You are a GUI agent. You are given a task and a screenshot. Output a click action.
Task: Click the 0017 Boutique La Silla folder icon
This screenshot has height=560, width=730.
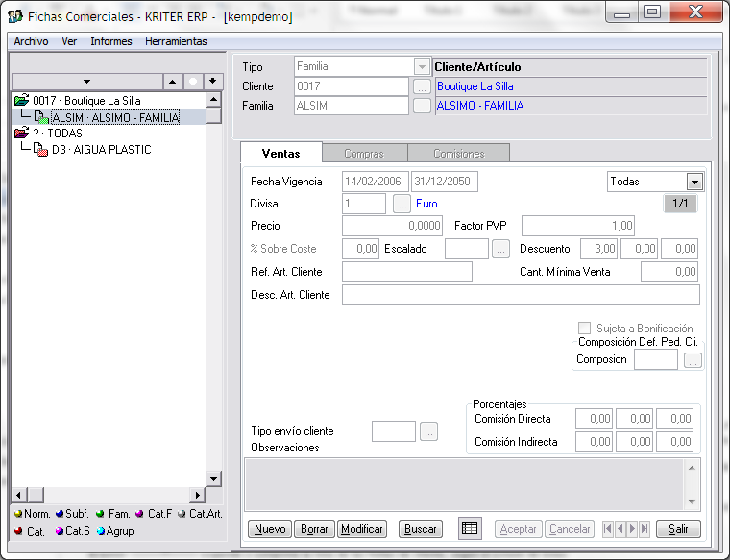point(21,100)
